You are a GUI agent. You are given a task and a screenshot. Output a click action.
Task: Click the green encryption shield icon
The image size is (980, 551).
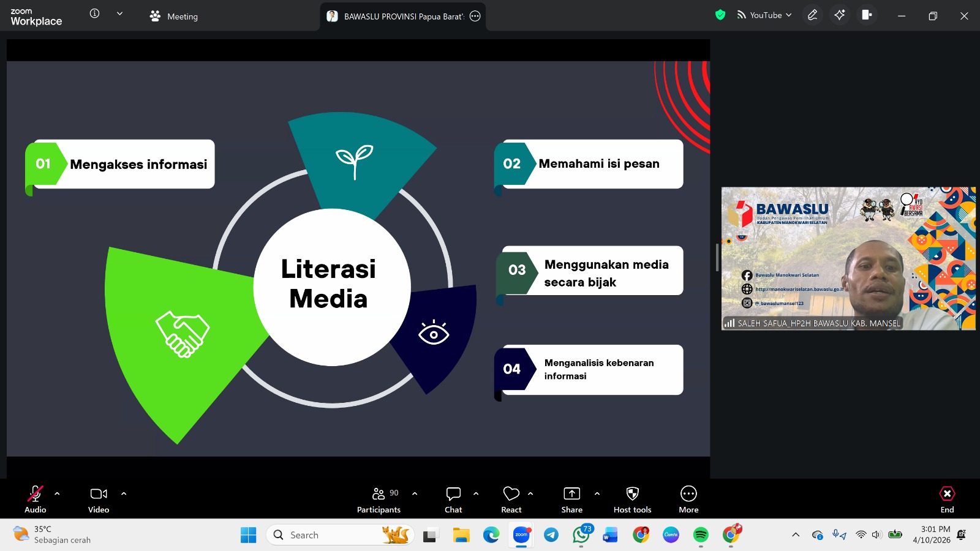coord(720,15)
